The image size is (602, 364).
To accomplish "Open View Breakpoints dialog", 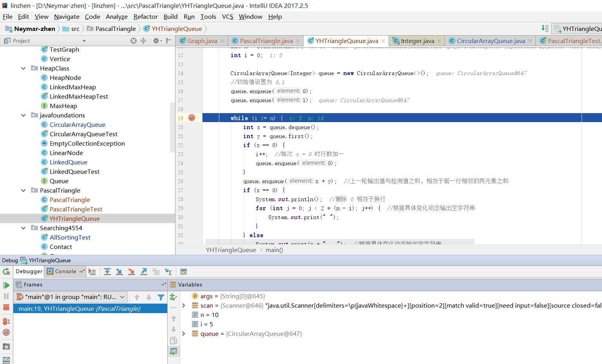I will point(6,321).
